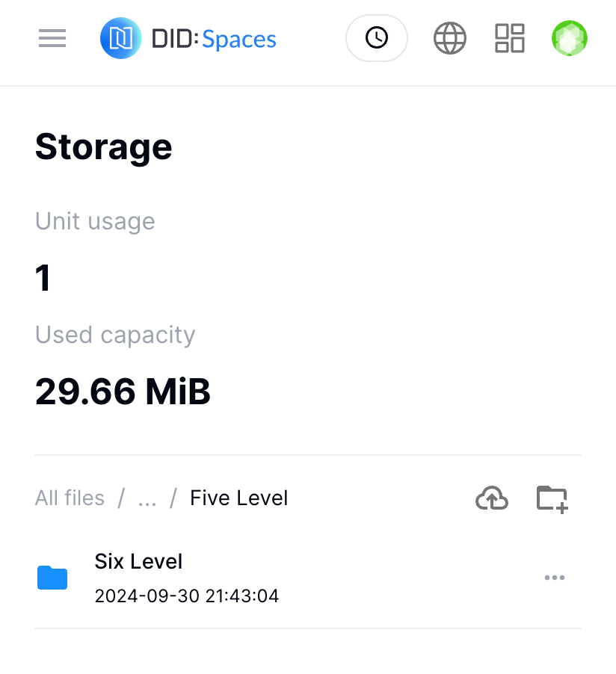Open more options for Six Level

pos(555,578)
